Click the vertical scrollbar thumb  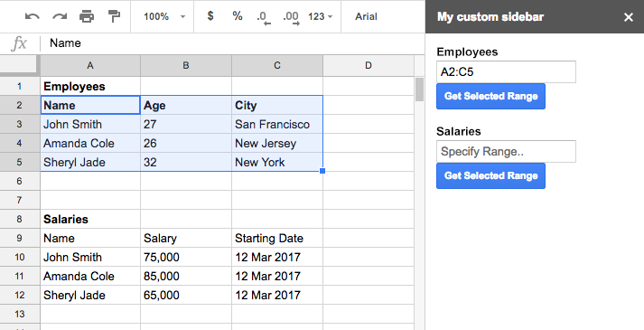click(x=419, y=90)
